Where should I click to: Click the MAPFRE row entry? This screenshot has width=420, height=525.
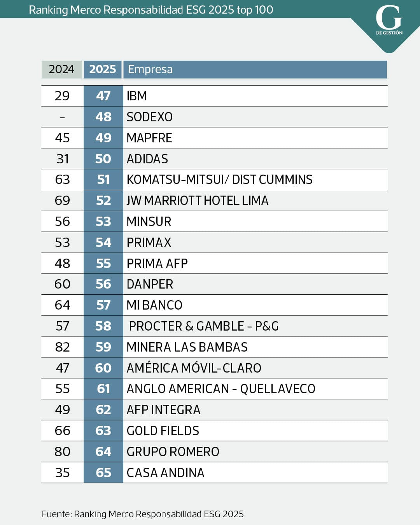[149, 138]
